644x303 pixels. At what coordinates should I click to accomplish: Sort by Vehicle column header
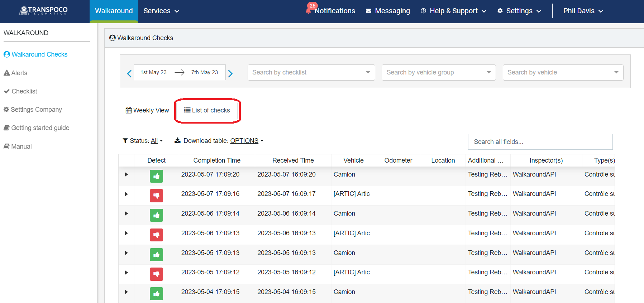click(354, 160)
